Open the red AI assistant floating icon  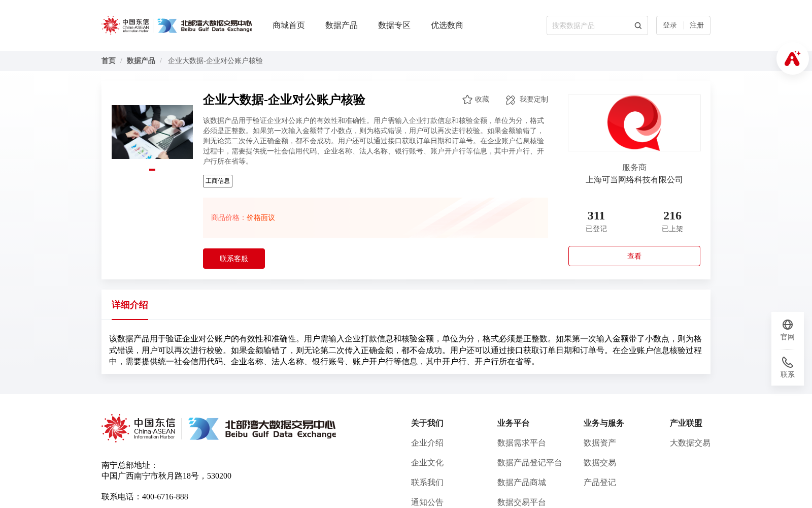[x=792, y=59]
